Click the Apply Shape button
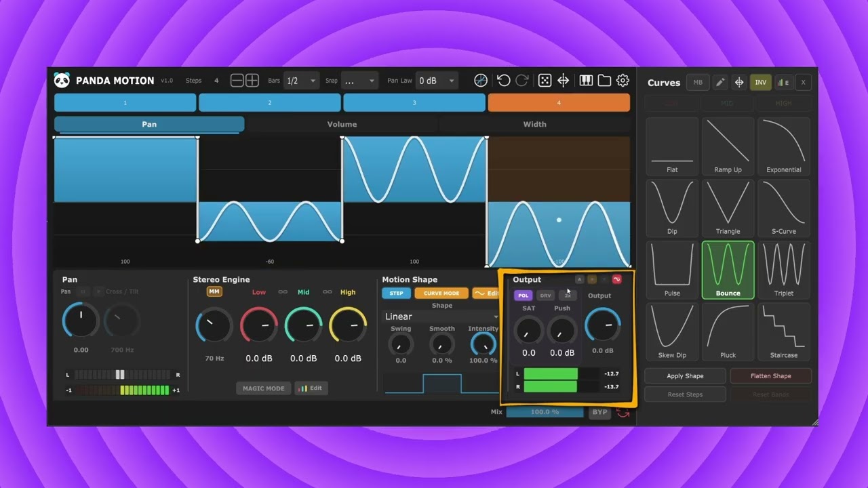 685,376
